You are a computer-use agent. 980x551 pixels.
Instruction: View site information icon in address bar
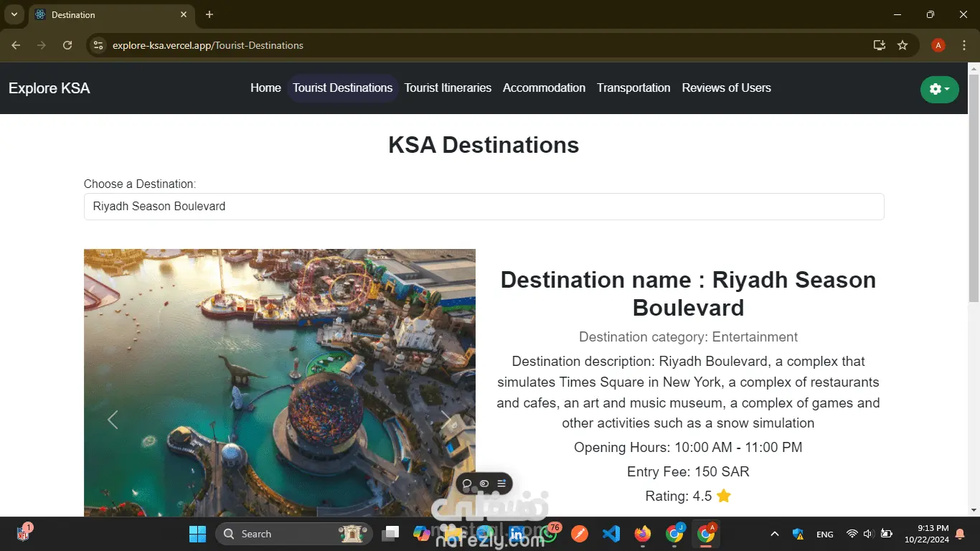click(x=99, y=45)
